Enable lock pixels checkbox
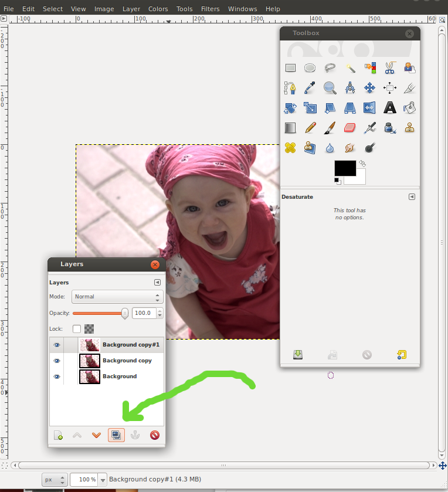The height and width of the screenshot is (492, 448). coord(77,329)
